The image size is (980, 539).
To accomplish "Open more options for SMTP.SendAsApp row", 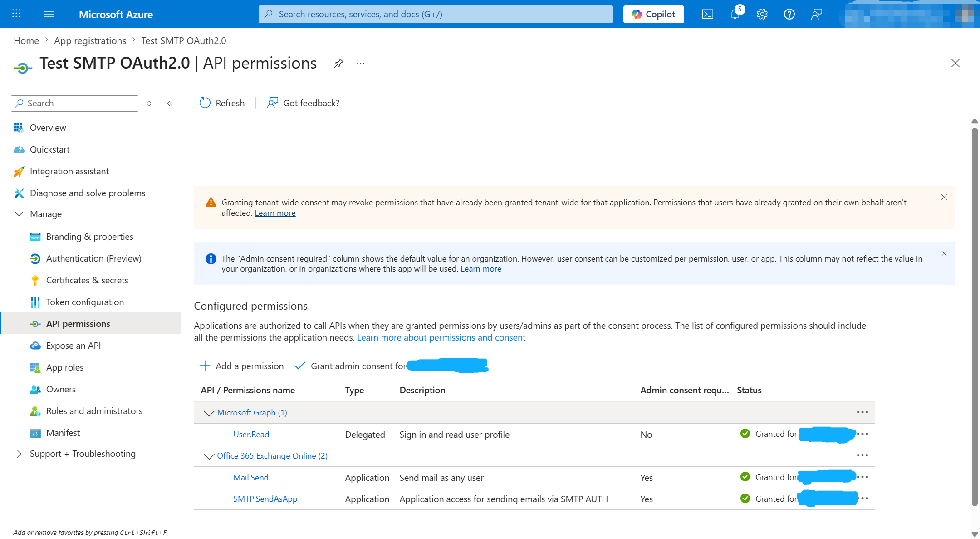I will pos(862,499).
